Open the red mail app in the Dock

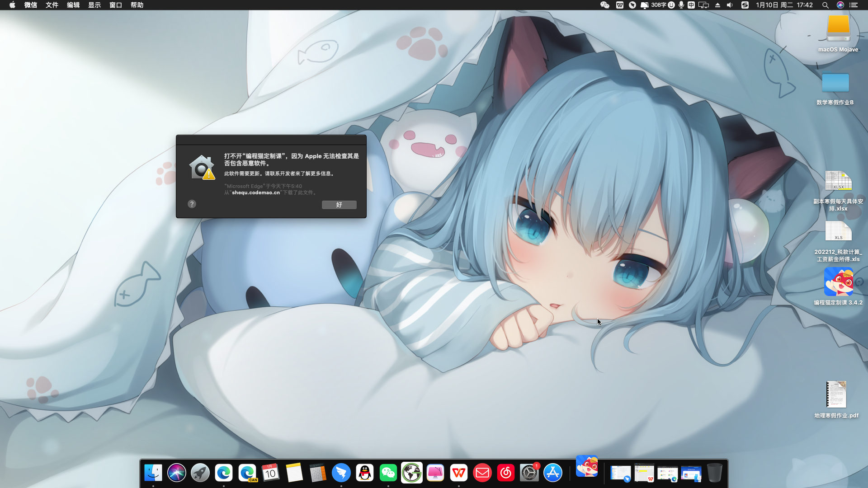pos(482,473)
